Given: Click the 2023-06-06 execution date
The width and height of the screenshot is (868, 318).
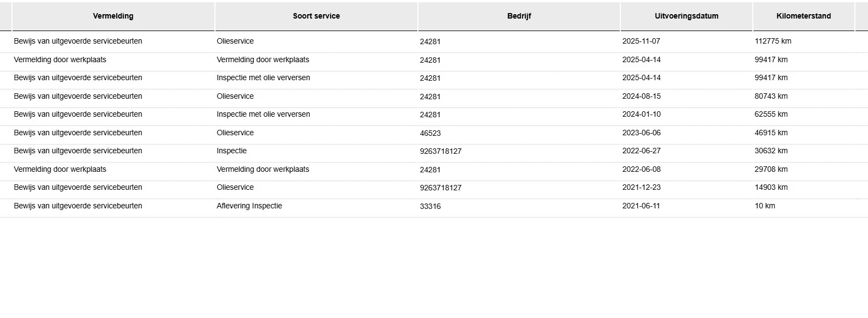Looking at the screenshot, I should click(x=641, y=133).
